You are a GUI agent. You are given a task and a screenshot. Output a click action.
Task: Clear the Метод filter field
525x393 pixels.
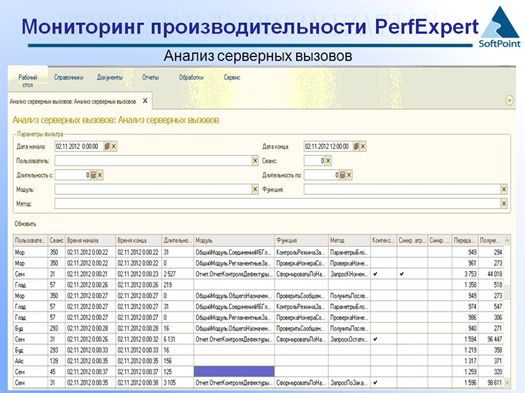point(504,204)
